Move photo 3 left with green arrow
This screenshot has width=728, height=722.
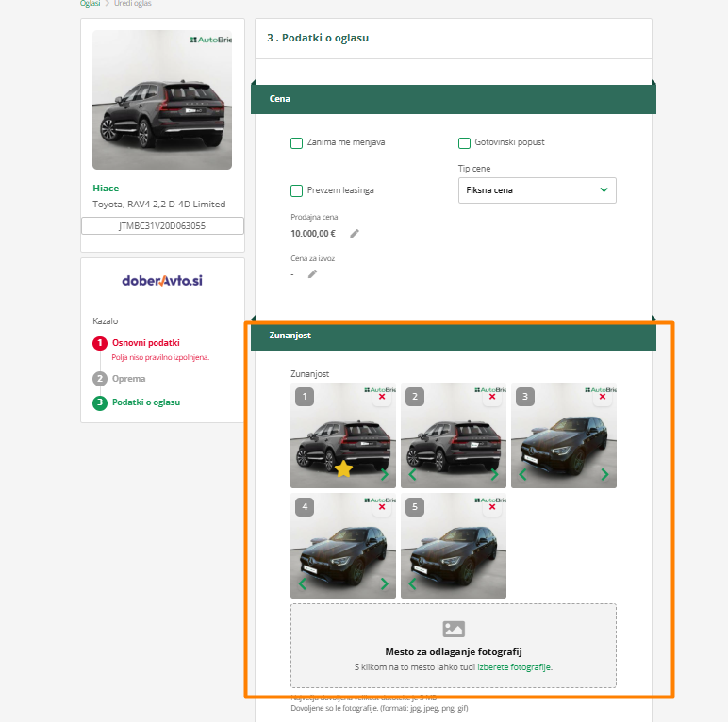coord(522,474)
